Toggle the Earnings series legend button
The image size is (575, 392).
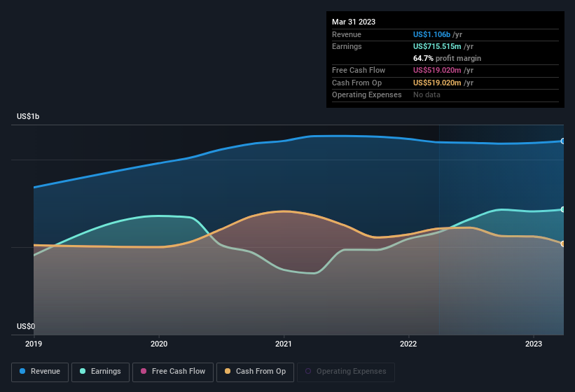pos(100,372)
